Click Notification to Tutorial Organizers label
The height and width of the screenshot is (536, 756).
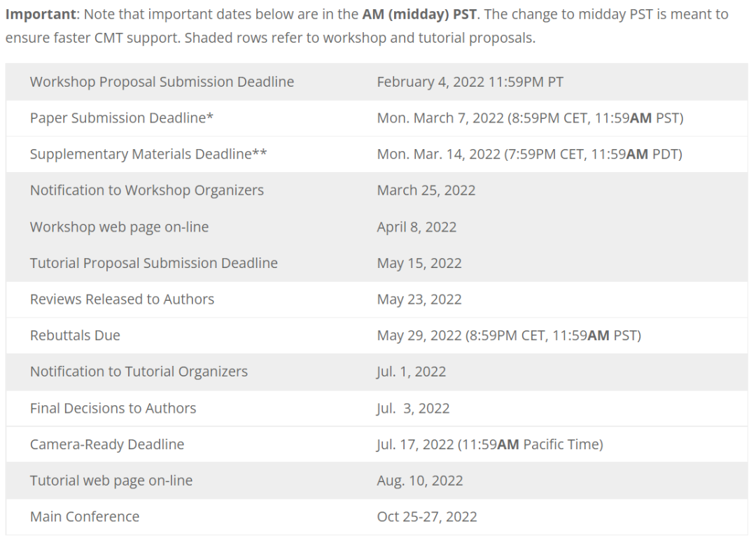coord(139,372)
